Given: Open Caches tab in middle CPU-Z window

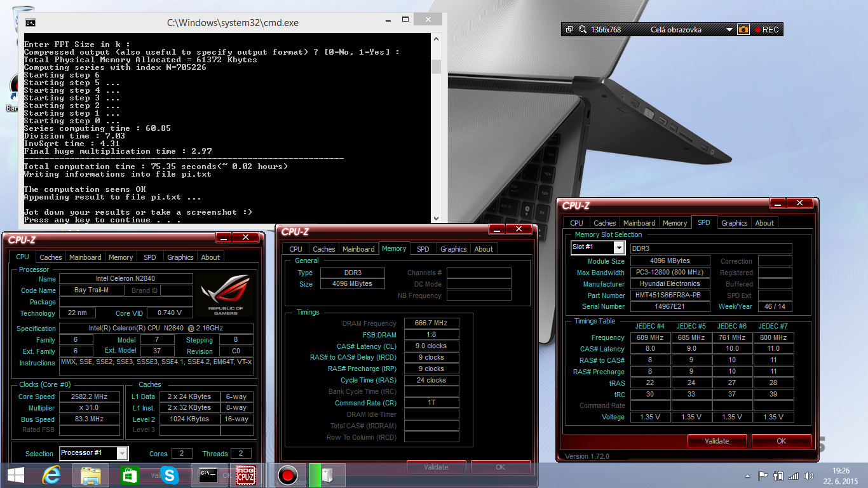Looking at the screenshot, I should coord(323,249).
